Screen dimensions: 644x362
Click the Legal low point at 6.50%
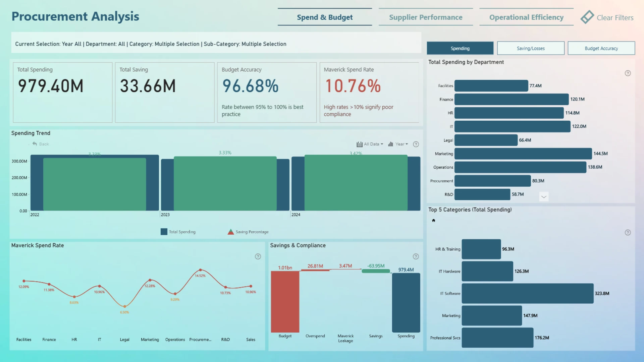125,306
